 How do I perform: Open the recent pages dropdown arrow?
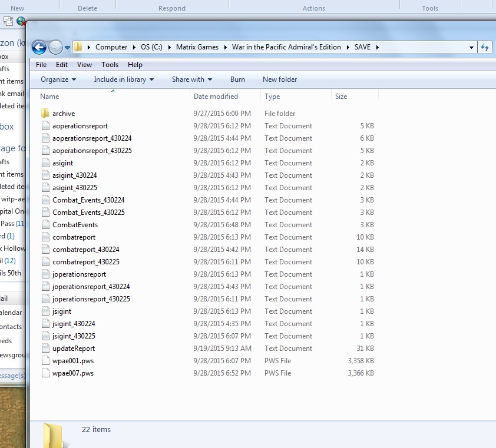coord(67,48)
